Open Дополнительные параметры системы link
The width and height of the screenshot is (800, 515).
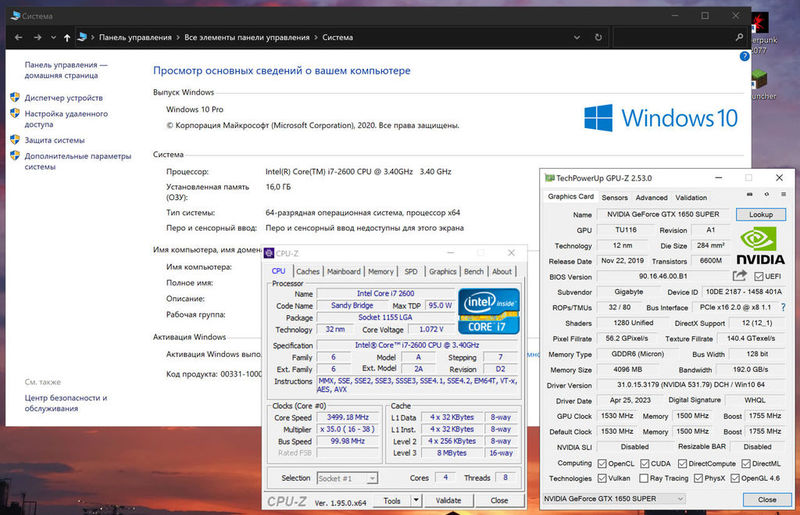pos(78,161)
